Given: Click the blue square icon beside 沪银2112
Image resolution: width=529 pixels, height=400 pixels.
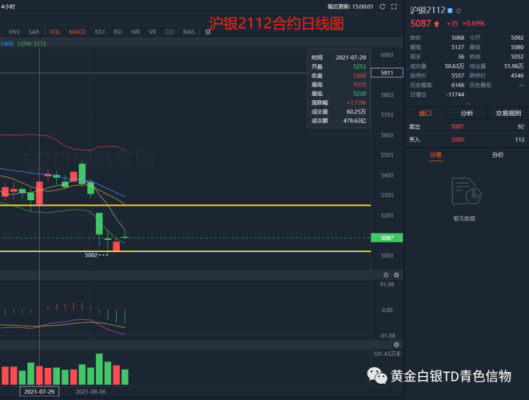Looking at the screenshot, I should coord(450,11).
